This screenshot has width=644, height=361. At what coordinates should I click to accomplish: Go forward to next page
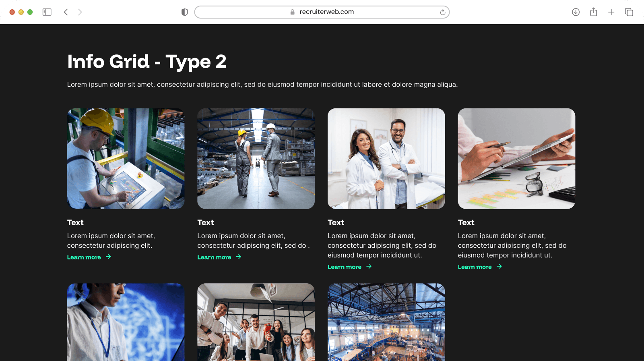(80, 12)
